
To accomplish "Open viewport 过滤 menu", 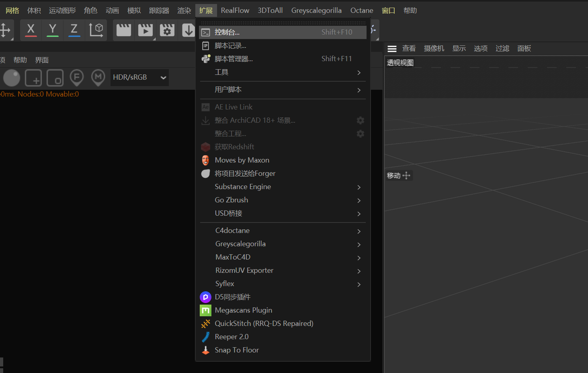I will pos(502,49).
